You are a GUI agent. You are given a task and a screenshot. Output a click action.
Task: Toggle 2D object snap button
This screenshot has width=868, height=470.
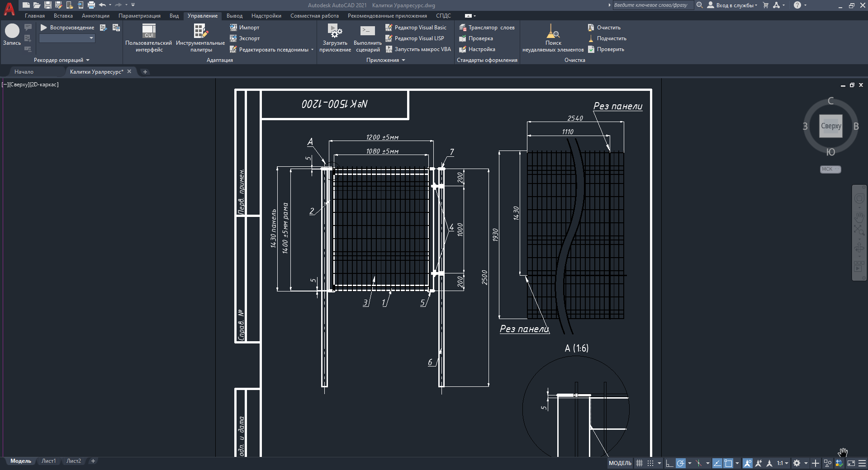(x=728, y=463)
